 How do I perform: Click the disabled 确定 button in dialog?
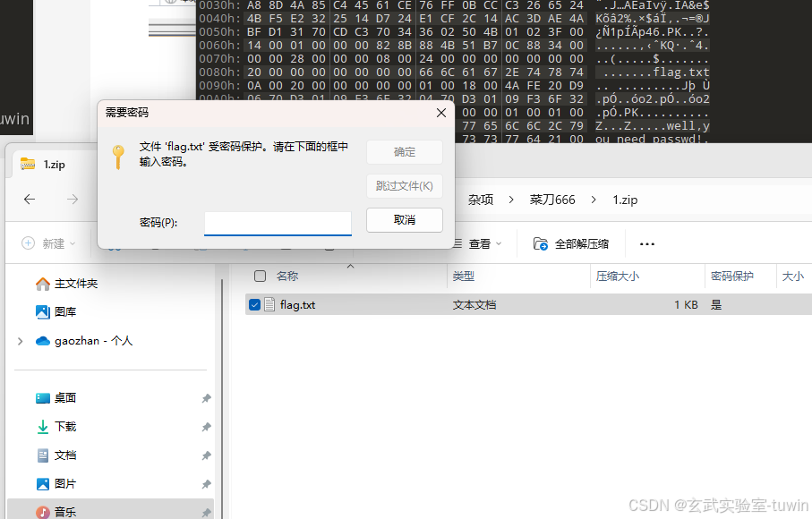[x=405, y=152]
